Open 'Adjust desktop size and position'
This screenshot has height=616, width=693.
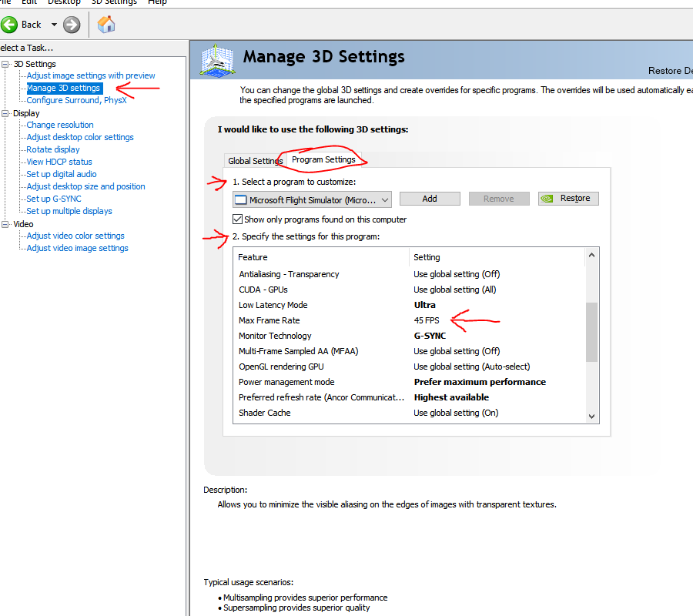tap(85, 187)
